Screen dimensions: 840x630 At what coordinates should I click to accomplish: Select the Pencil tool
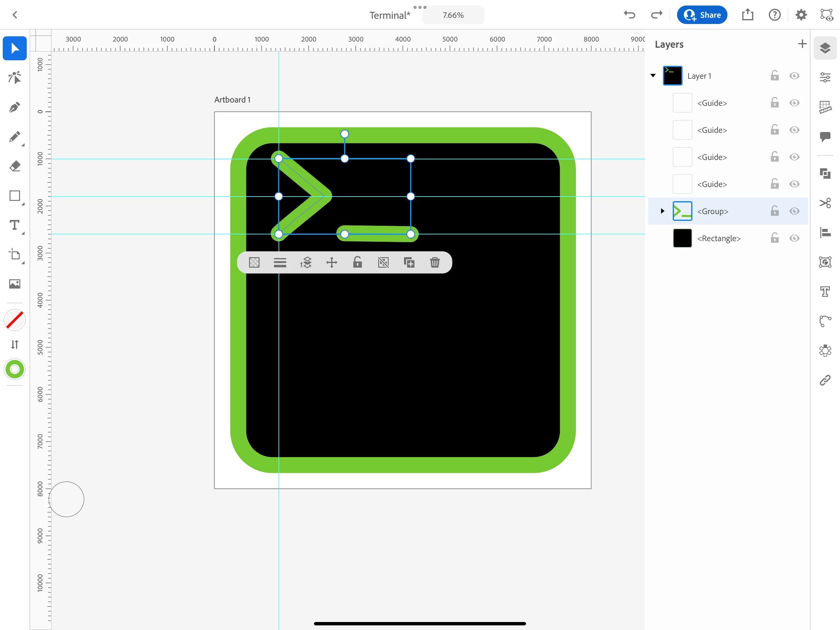point(14,137)
